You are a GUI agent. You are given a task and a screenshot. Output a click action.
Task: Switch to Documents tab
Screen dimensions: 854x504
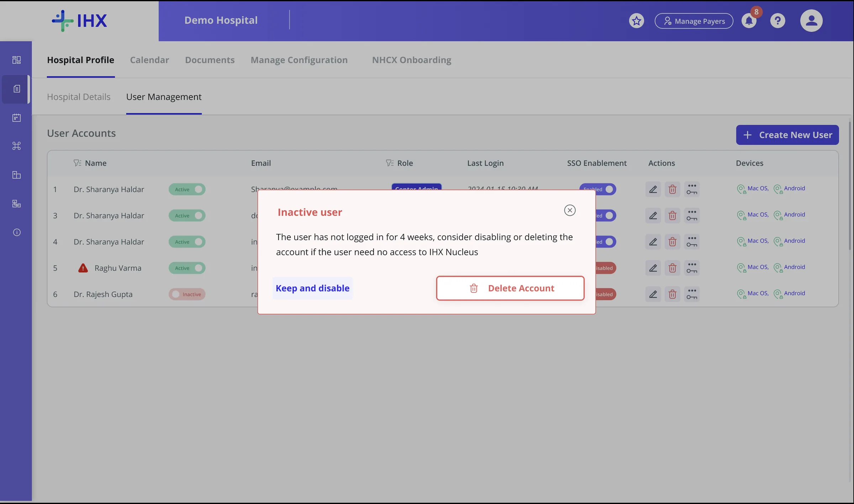click(210, 60)
